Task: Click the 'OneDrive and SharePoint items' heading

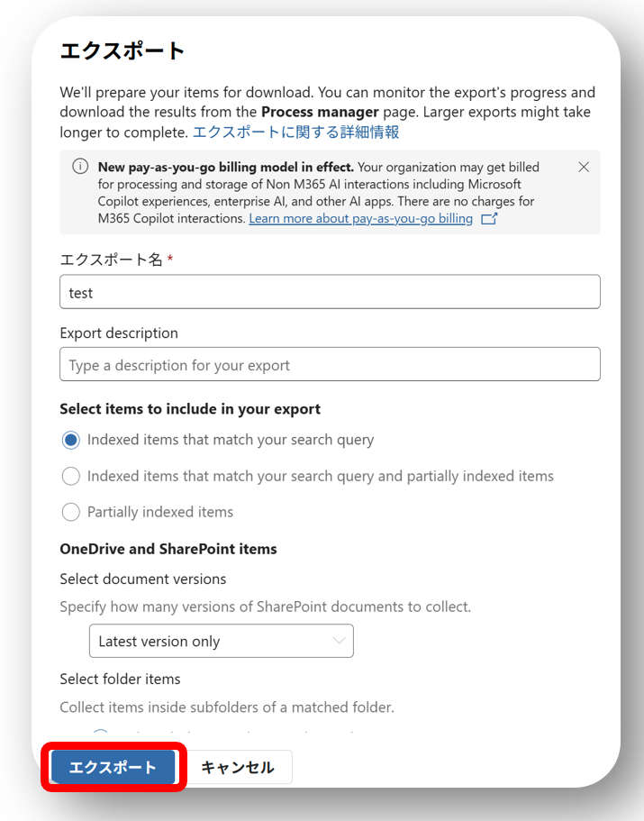Action: point(168,549)
